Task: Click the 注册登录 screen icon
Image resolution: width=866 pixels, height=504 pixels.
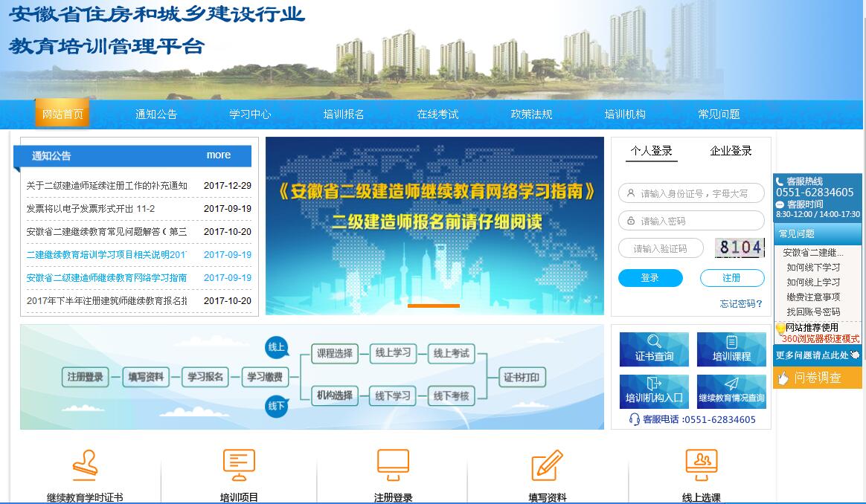Action: [393, 465]
